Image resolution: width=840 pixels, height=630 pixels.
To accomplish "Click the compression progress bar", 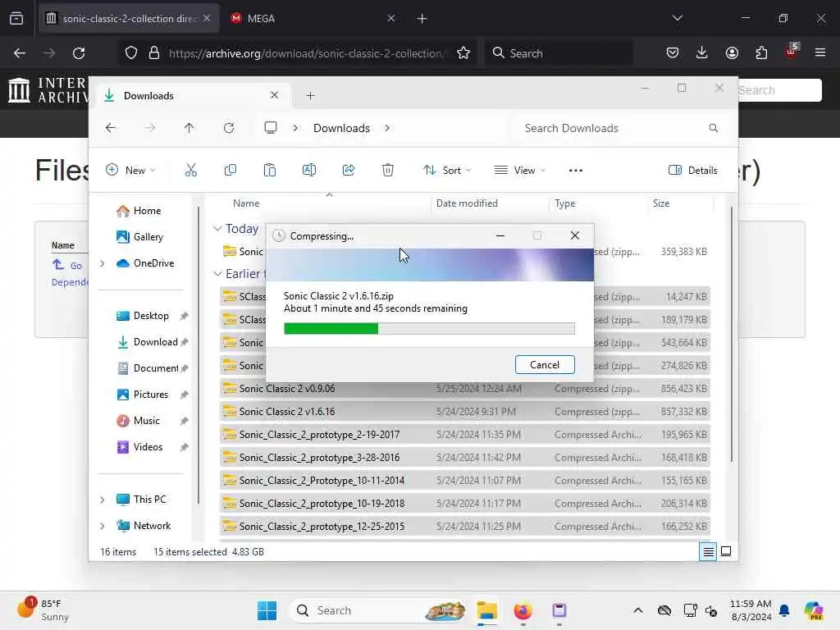I will [x=429, y=328].
